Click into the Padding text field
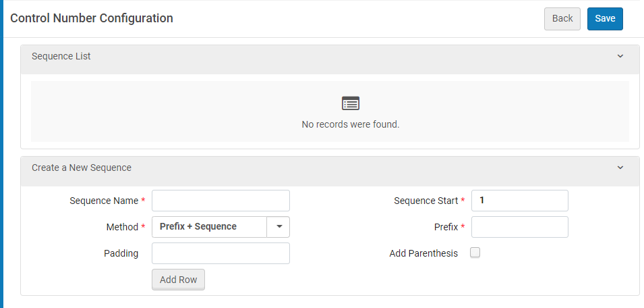This screenshot has height=308, width=644. (221, 253)
